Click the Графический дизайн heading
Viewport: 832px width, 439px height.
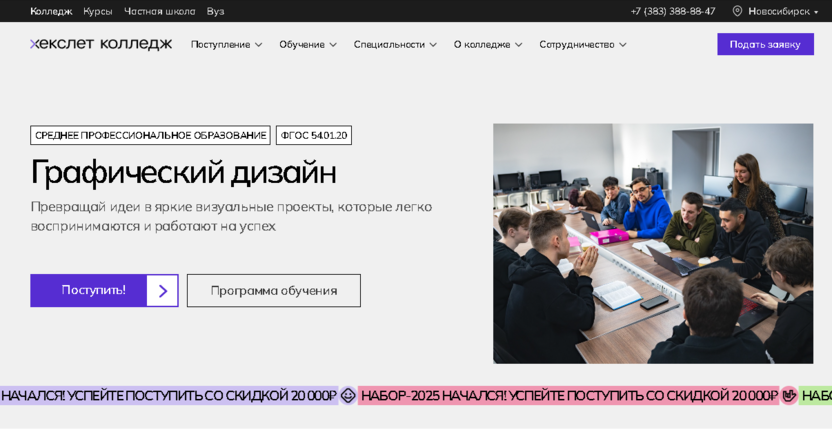click(x=184, y=173)
